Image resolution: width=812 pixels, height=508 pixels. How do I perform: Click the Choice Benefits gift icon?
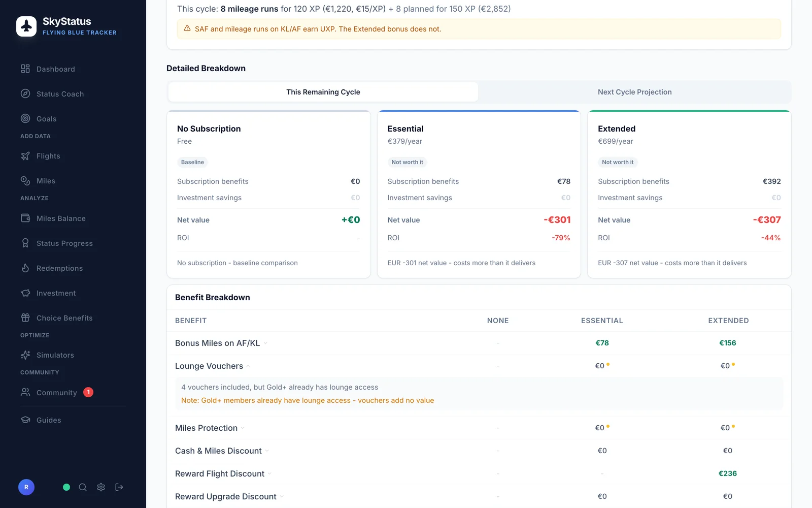25,318
